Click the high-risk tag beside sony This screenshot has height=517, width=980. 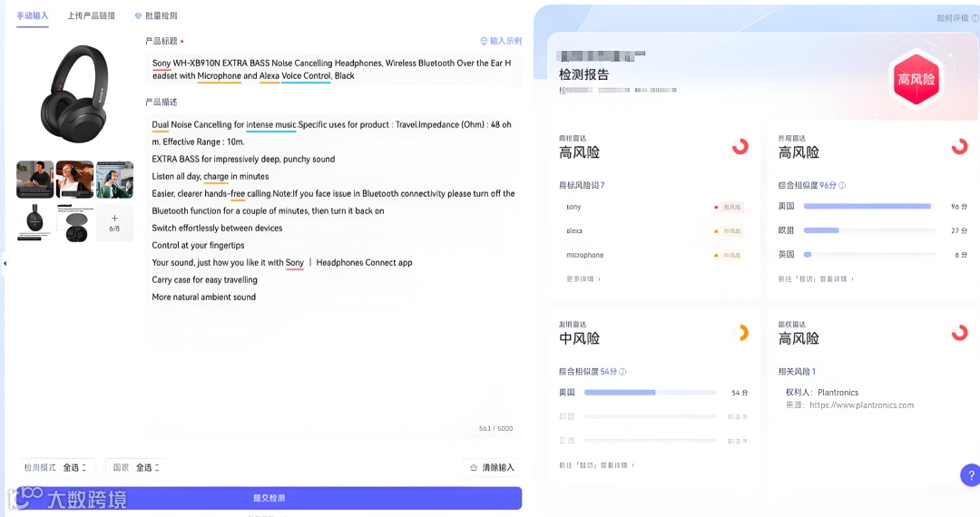coord(732,208)
